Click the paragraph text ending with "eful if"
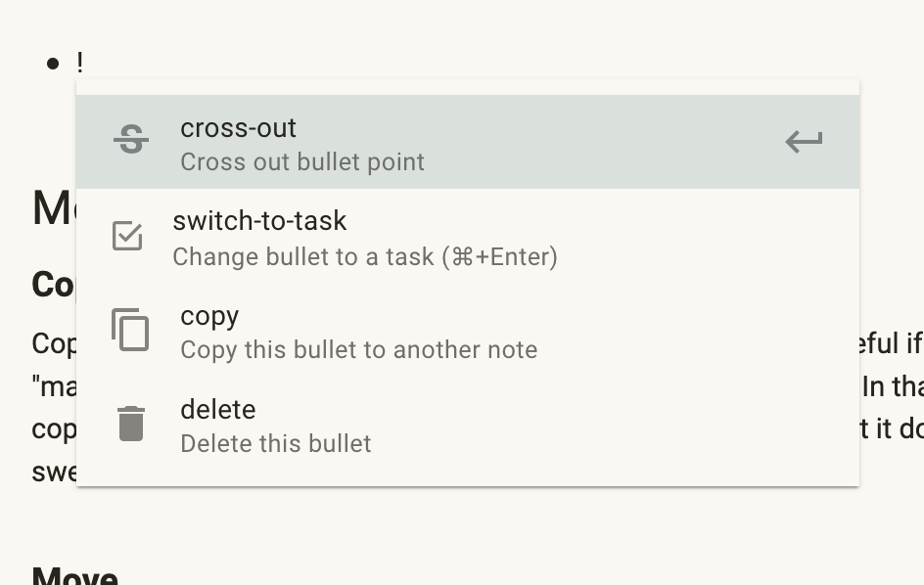The image size is (924, 585). click(x=891, y=343)
